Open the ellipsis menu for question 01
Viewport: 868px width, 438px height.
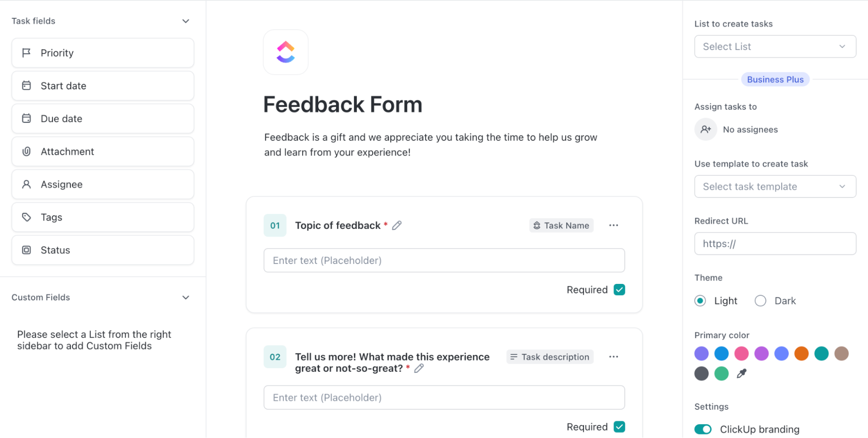[614, 225]
